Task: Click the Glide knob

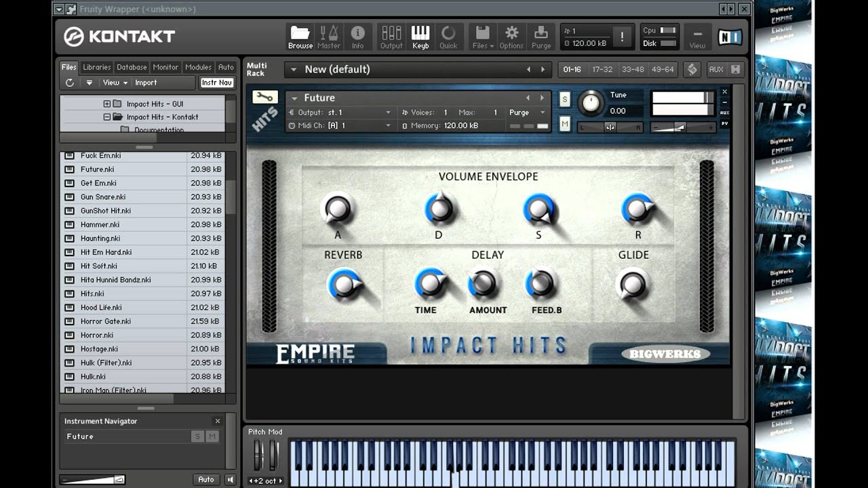Action: (633, 285)
